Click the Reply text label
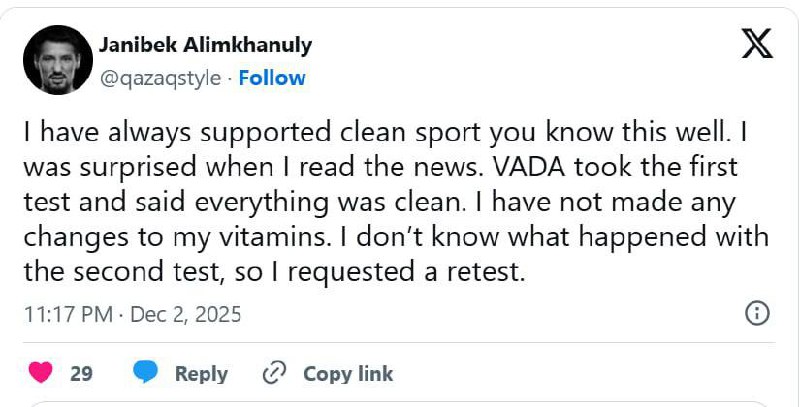This screenshot has height=407, width=800. [201, 373]
